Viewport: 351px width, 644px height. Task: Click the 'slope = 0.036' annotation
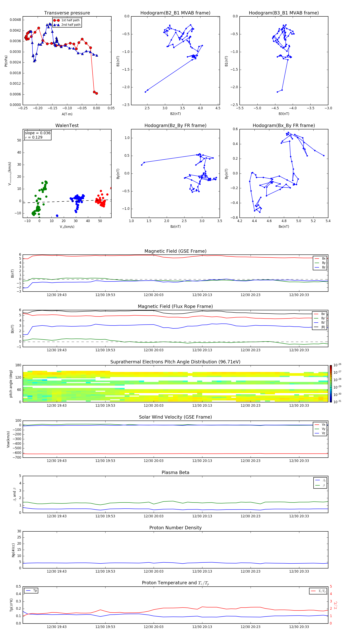(38, 133)
